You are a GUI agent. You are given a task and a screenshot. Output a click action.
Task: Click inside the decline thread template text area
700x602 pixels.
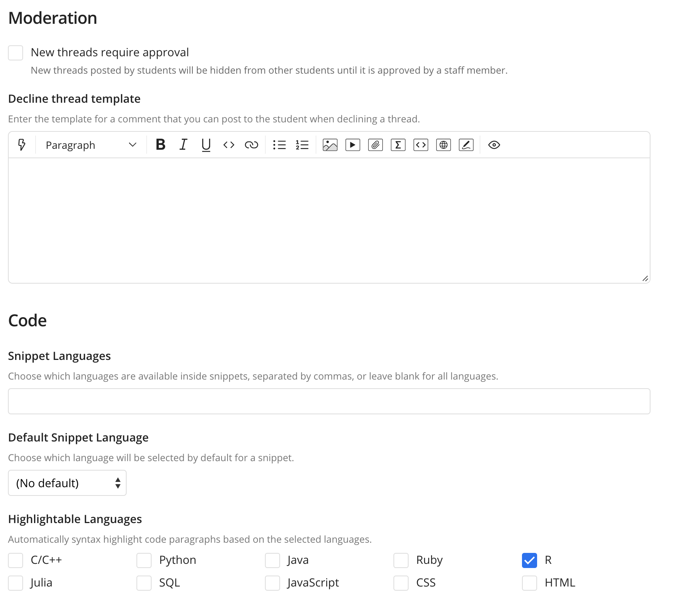point(329,220)
